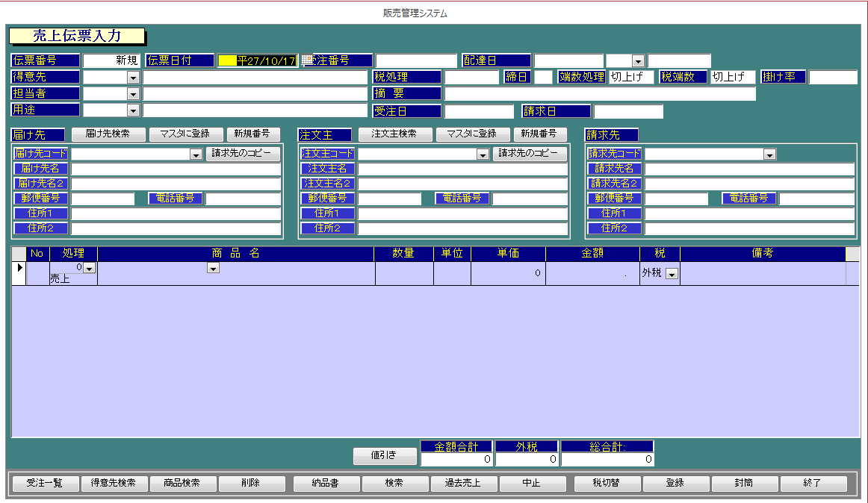This screenshot has width=868, height=503.
Task: Expand the 商品名 dropdown in the grid
Action: (x=213, y=268)
